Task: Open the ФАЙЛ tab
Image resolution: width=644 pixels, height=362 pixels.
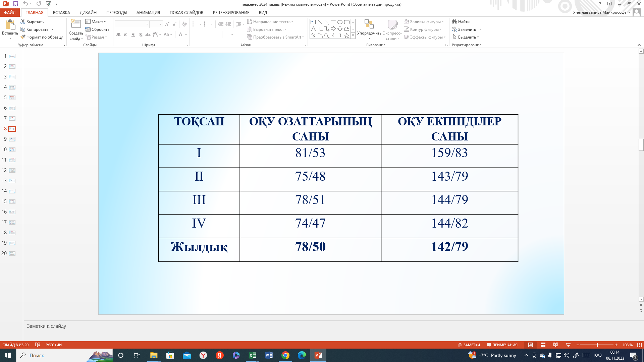Action: 10,12
